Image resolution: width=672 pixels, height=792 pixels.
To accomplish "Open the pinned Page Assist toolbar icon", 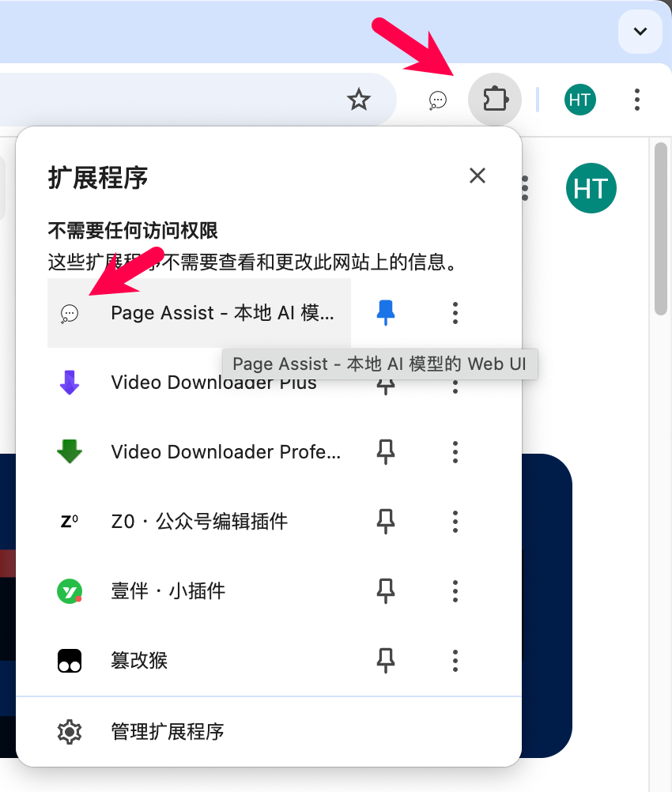I will coord(437,100).
